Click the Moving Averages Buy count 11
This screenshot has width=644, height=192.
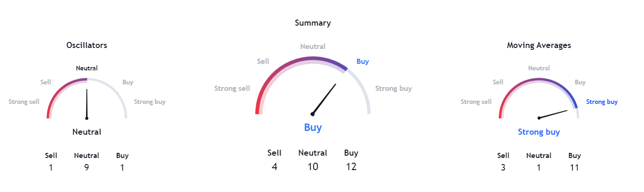click(575, 167)
